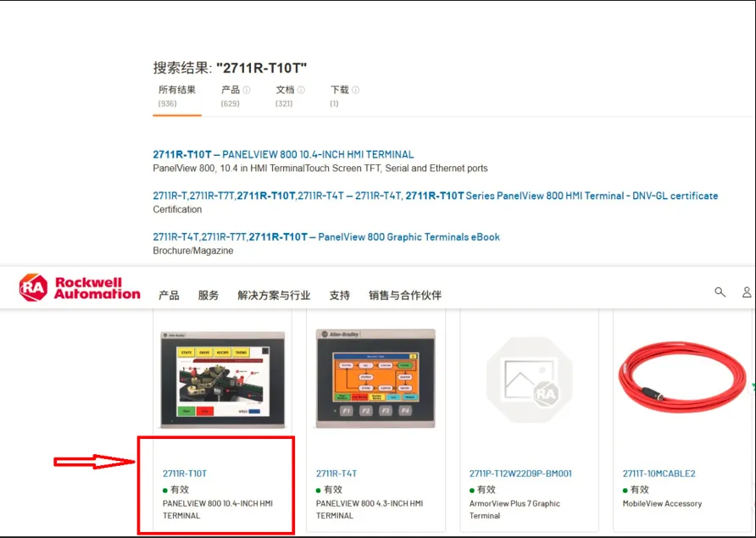The image size is (756, 538).
Task: Open the 解决方案与行业 navigation menu
Action: tap(274, 295)
